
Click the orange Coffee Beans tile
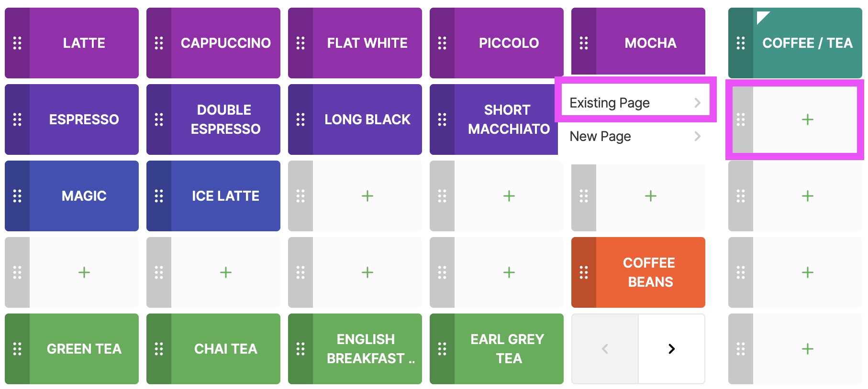coord(650,272)
